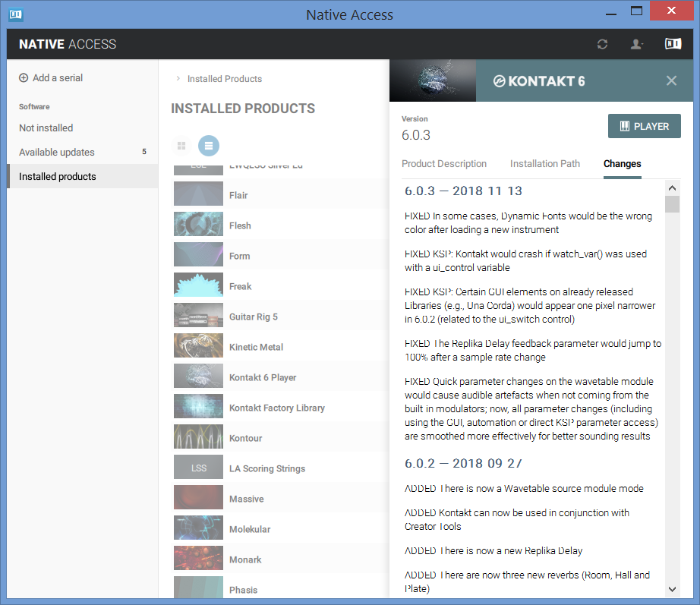This screenshot has width=700, height=605.
Task: Click the Available updates count badge 5
Action: pos(143,152)
